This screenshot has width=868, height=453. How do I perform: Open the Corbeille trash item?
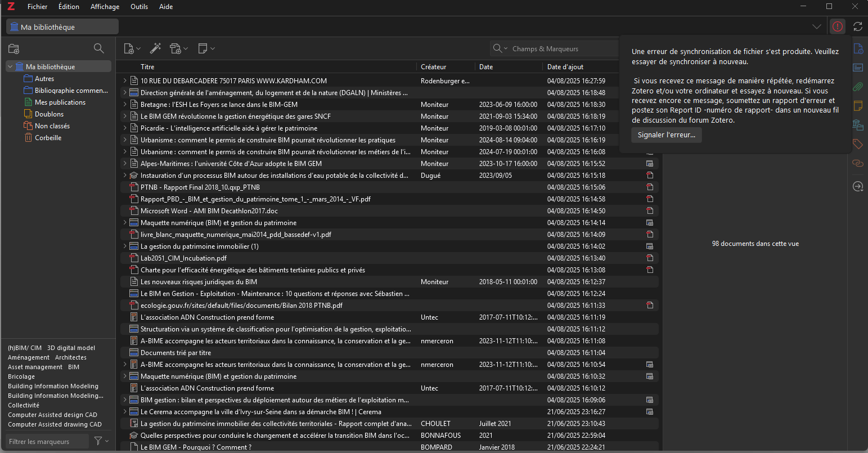tap(48, 138)
